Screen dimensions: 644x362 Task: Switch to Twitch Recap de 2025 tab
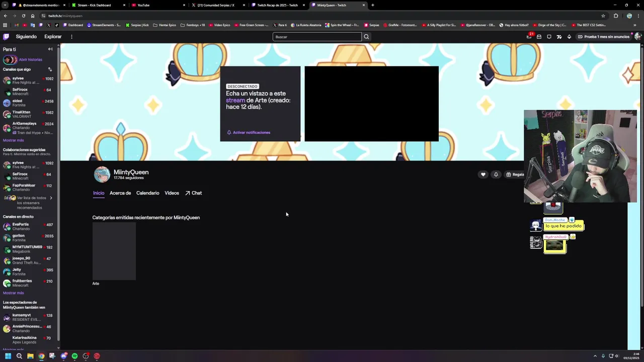point(278,5)
